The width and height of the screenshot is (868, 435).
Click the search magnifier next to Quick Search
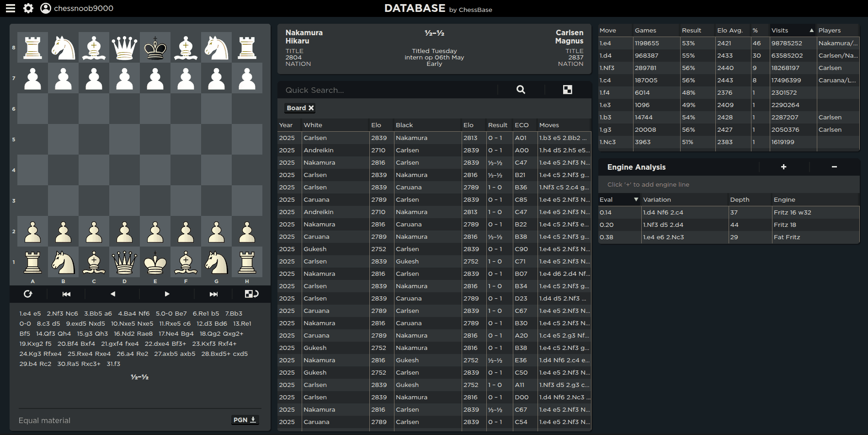tap(521, 90)
